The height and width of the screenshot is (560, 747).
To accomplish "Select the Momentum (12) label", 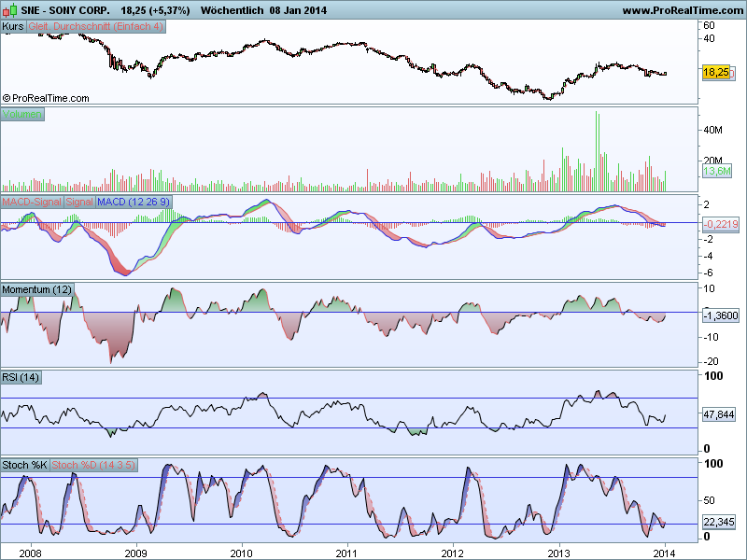I will pyautogui.click(x=37, y=289).
